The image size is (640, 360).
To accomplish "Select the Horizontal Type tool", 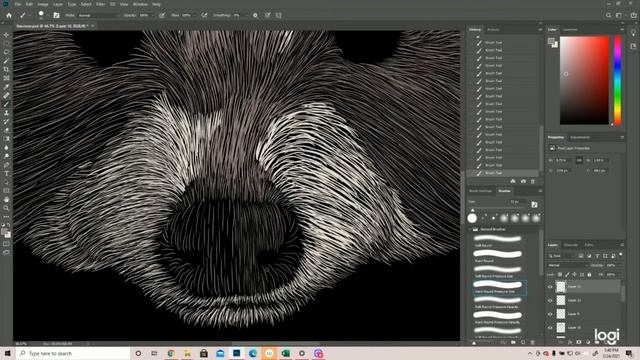I will click(x=6, y=173).
